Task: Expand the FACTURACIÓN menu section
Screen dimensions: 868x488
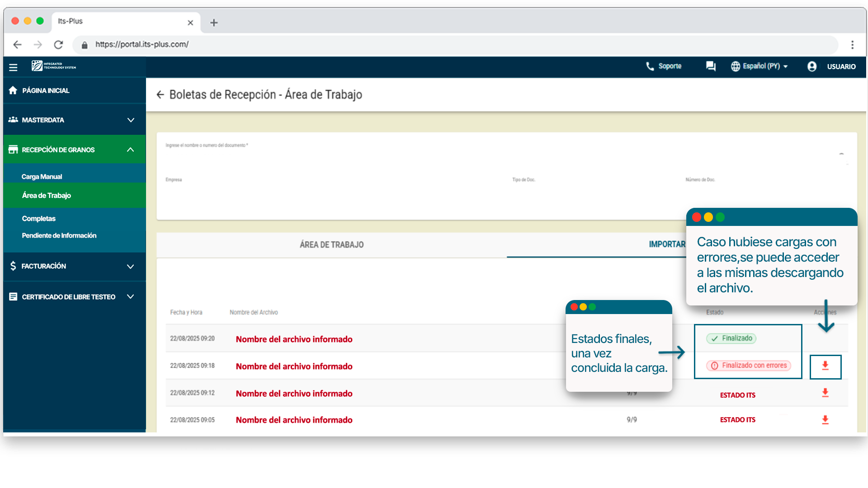Action: (130, 267)
